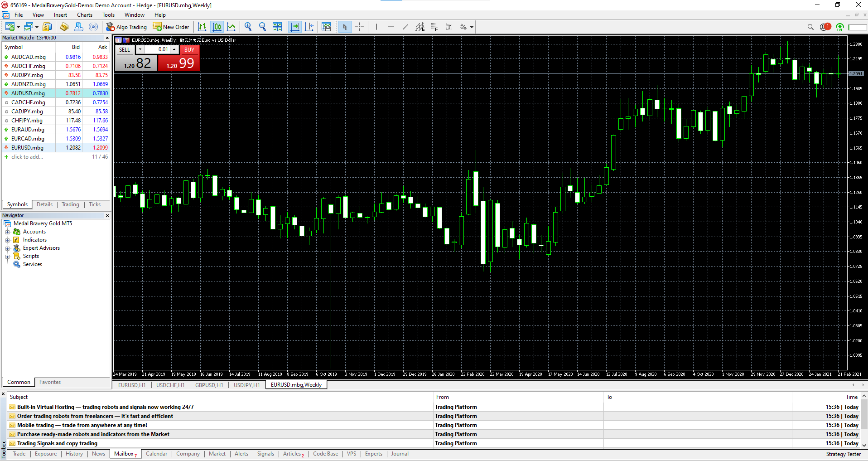Increase one-click volume with up arrow
Viewport: 868px width, 461px height.
pyautogui.click(x=174, y=49)
